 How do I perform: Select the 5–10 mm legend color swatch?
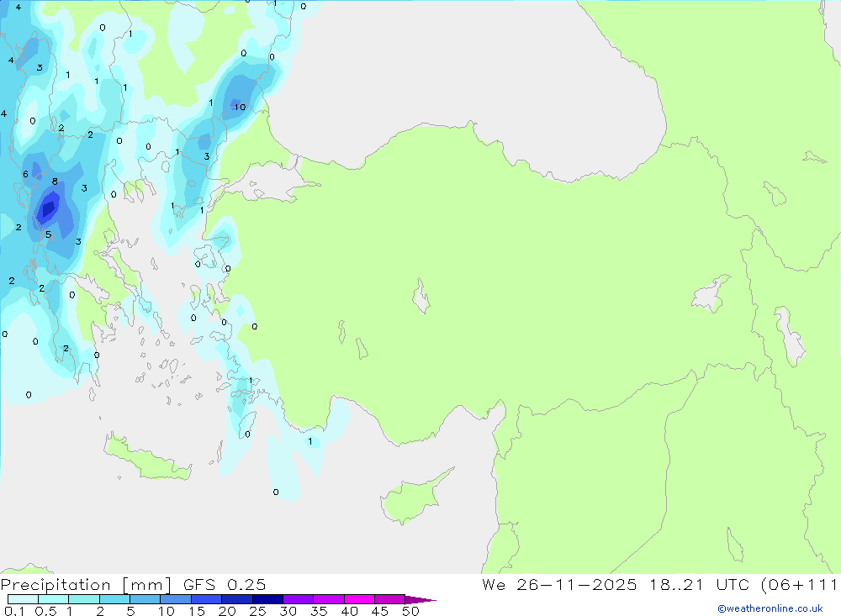coord(145,599)
